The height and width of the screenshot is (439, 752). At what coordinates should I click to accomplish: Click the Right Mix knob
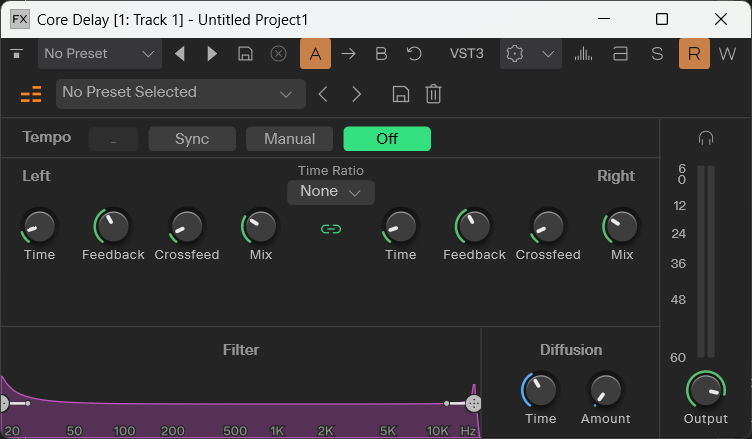(x=622, y=226)
